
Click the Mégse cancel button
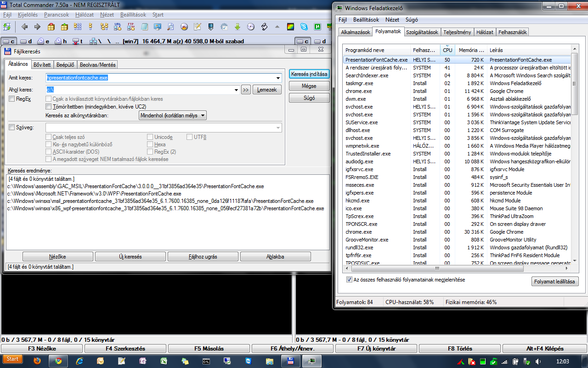tap(309, 86)
